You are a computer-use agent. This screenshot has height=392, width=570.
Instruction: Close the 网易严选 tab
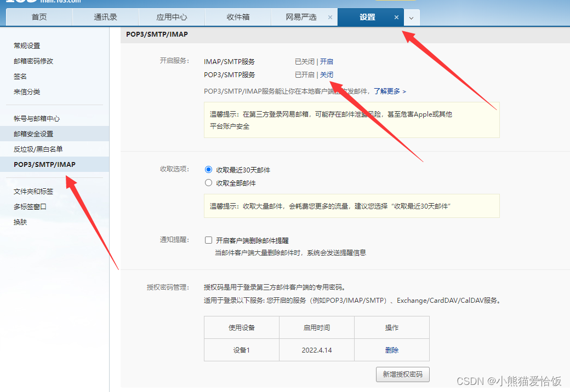click(330, 17)
